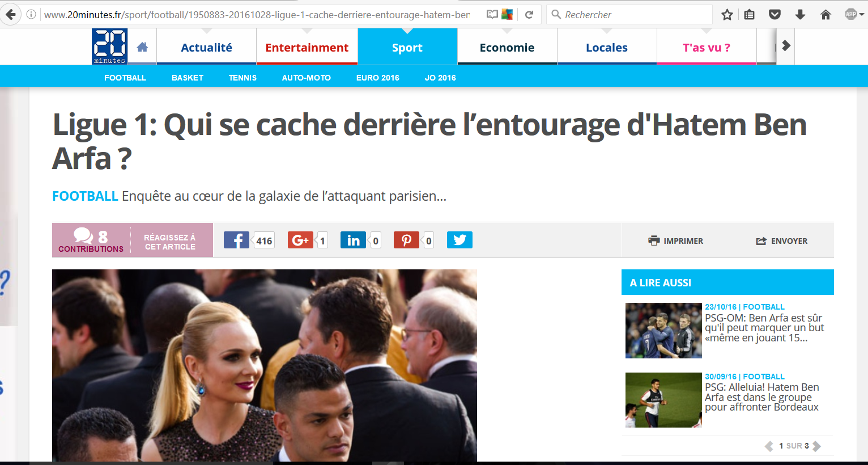
Task: Click the colorful addon icon in address bar
Action: 507,15
